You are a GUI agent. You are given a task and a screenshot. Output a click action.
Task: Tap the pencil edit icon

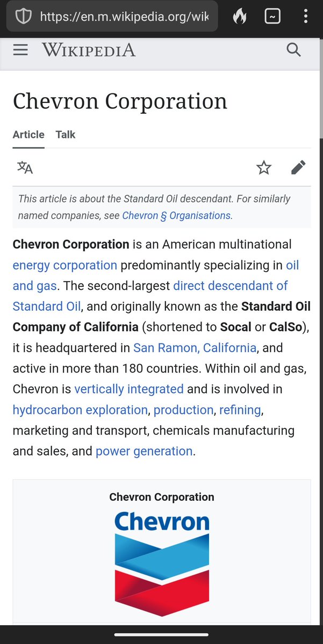[298, 167]
